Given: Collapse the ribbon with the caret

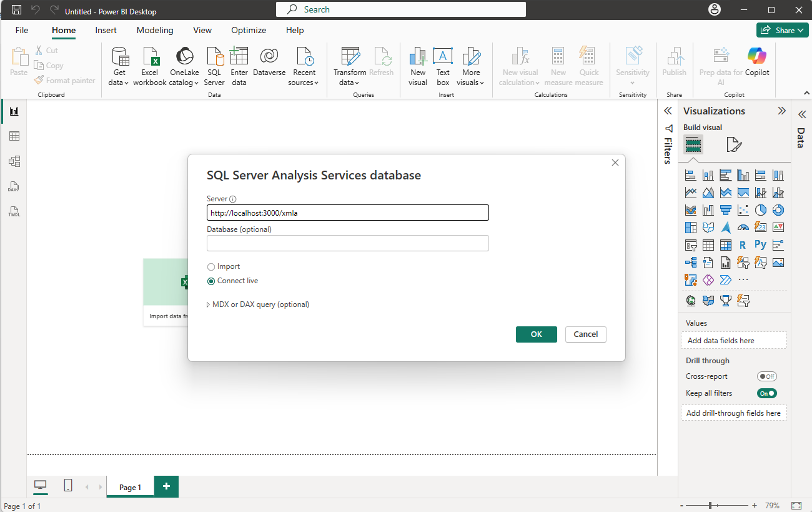Looking at the screenshot, I should (x=806, y=93).
